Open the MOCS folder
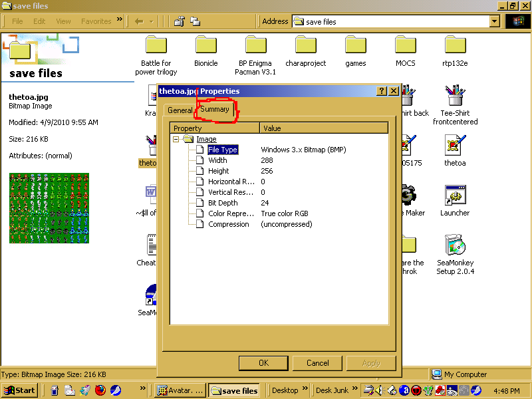Screen dimensions: 532x399 coord(406,51)
